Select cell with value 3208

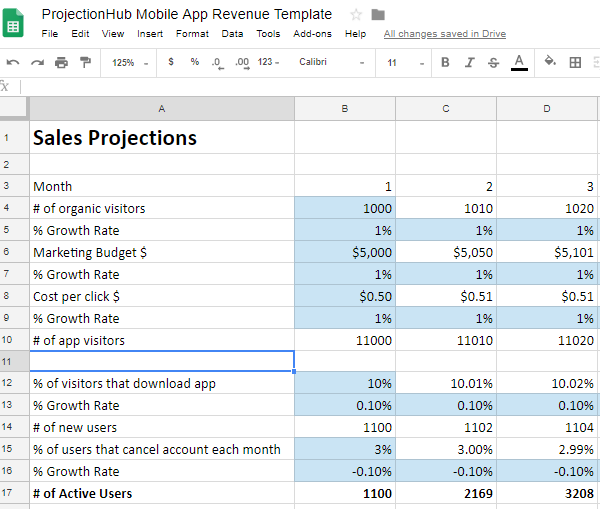547,493
